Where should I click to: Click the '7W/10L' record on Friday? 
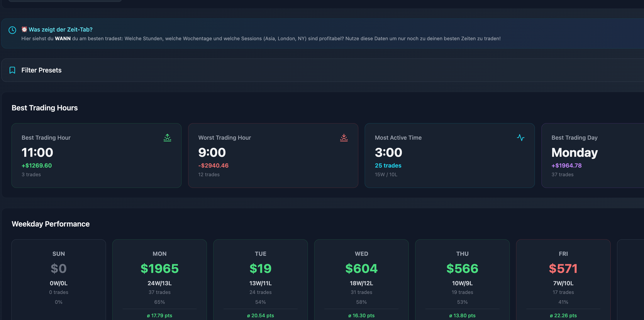click(563, 283)
